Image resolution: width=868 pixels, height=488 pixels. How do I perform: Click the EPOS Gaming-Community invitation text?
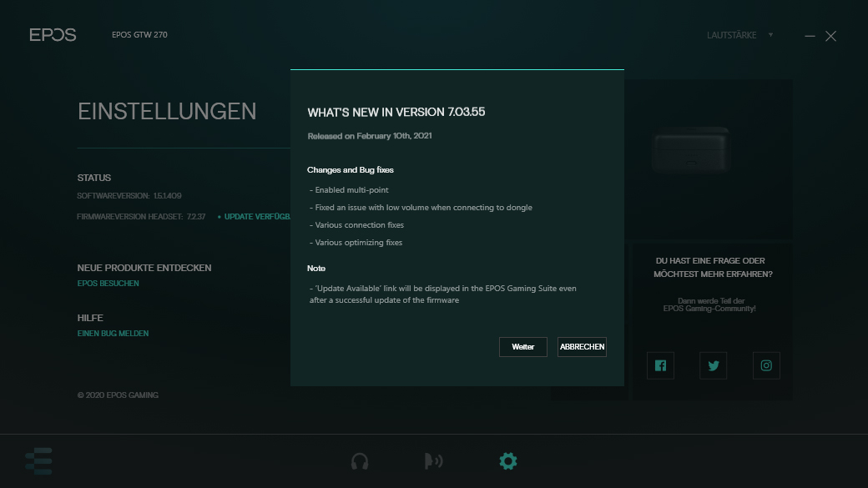[x=709, y=304]
